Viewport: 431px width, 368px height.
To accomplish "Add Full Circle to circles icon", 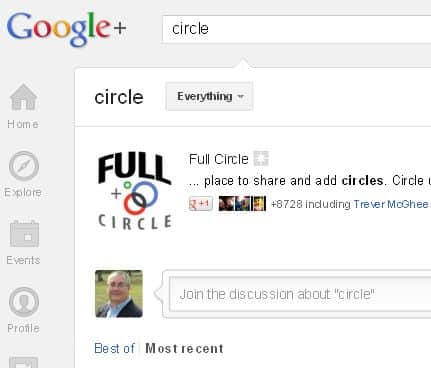I will (x=261, y=158).
